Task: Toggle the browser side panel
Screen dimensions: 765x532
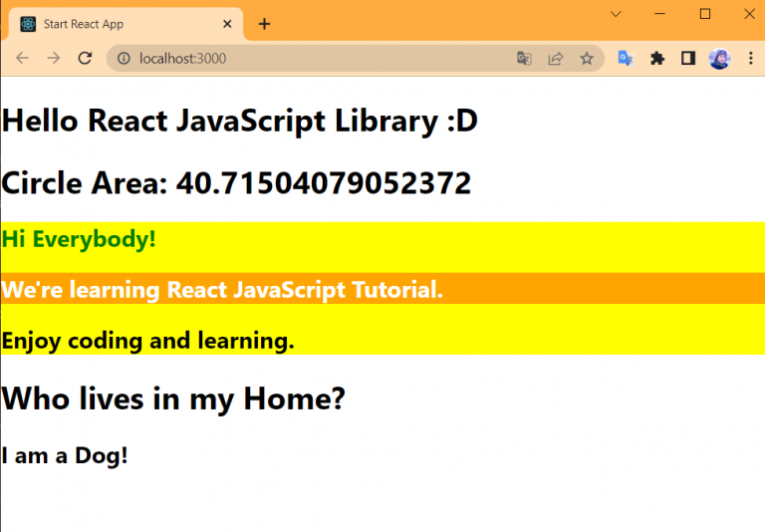Action: click(x=687, y=59)
